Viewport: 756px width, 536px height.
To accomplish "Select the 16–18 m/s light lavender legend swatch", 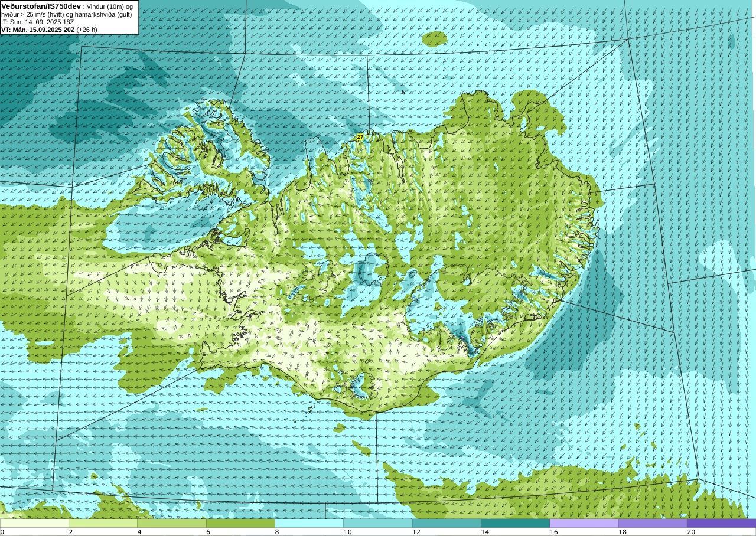I will click(x=584, y=523).
